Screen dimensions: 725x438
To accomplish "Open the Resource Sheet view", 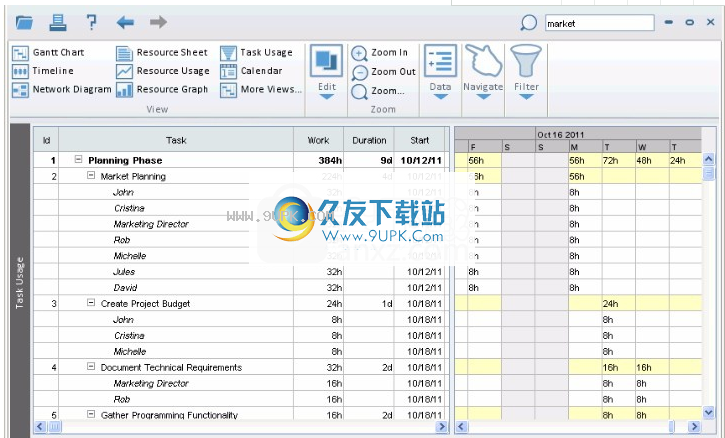I will 162,53.
